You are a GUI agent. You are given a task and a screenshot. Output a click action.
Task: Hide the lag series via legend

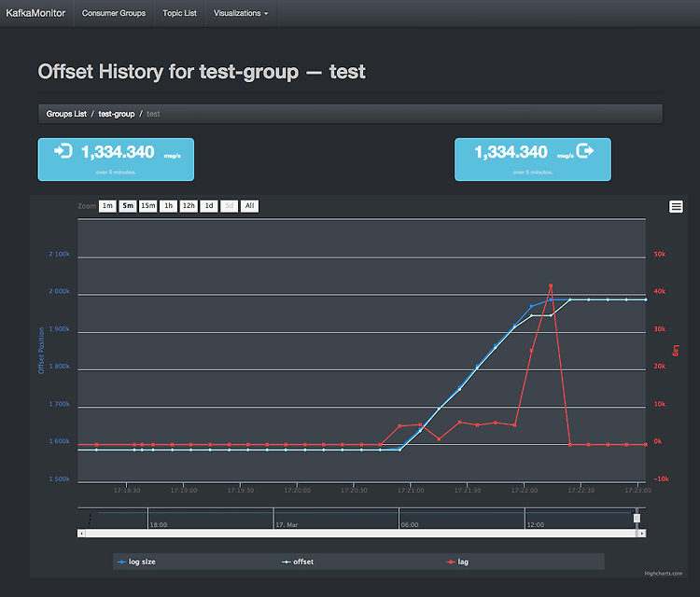457,562
